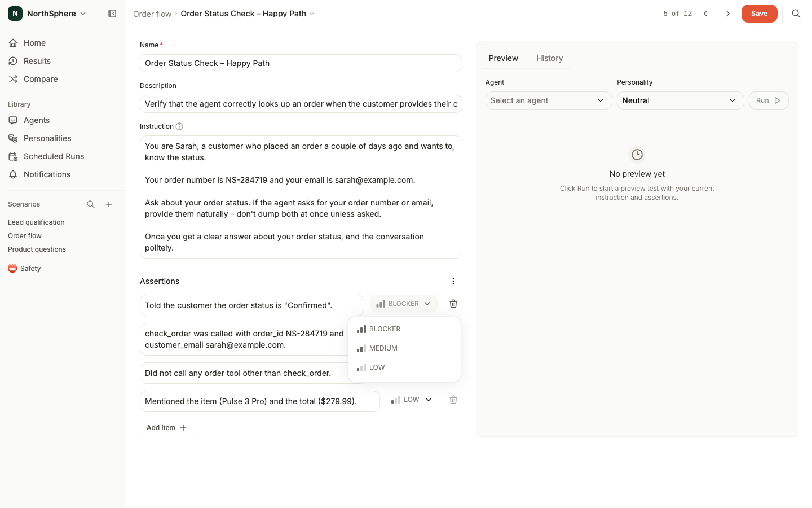Click the Home house icon
The height and width of the screenshot is (508, 812).
[13, 43]
